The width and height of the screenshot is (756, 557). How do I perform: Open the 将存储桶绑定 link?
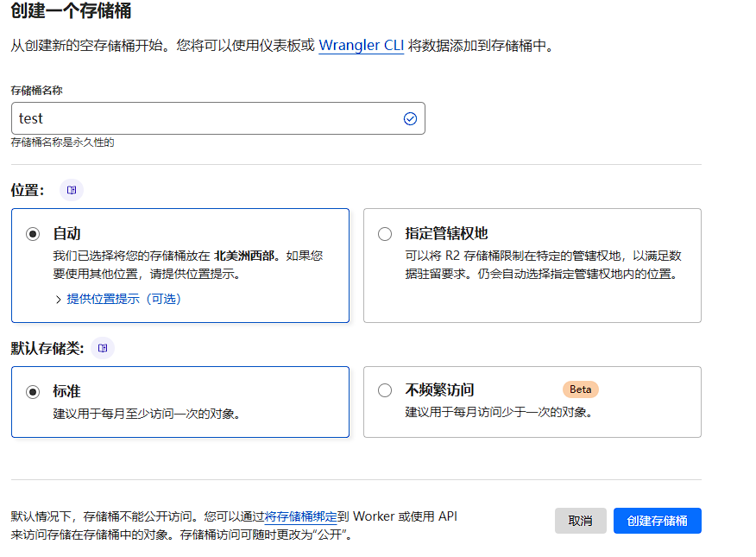[x=300, y=516]
